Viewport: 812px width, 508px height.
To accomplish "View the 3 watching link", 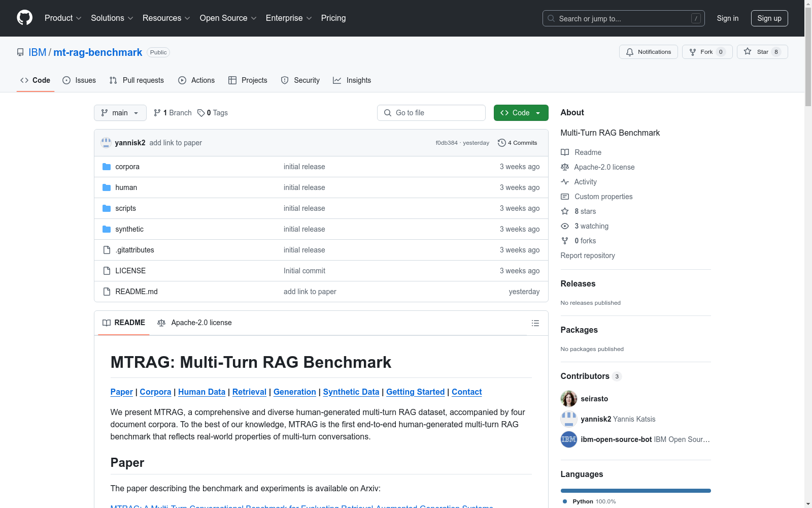I will [x=585, y=226].
